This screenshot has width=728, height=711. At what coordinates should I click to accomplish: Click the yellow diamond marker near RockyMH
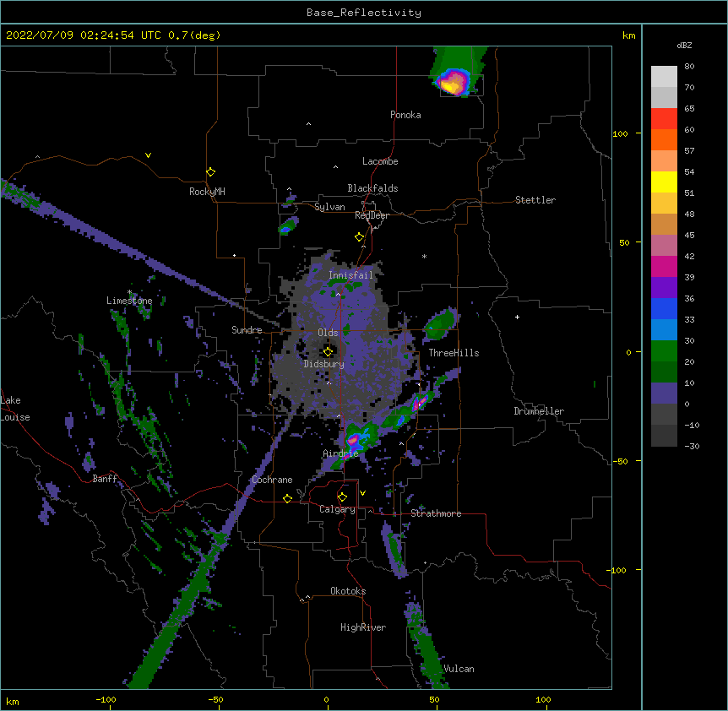pyautogui.click(x=210, y=171)
